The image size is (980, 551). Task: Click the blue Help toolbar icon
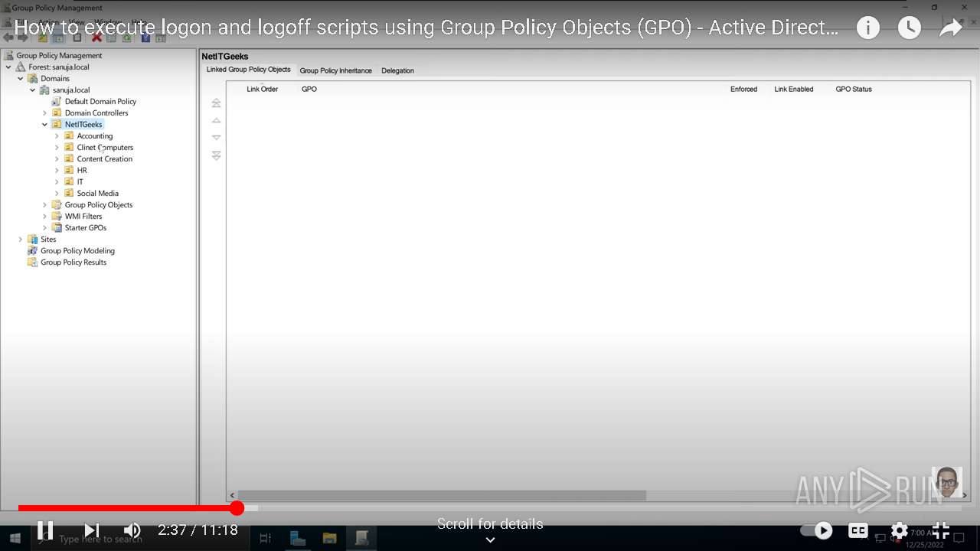coord(145,37)
